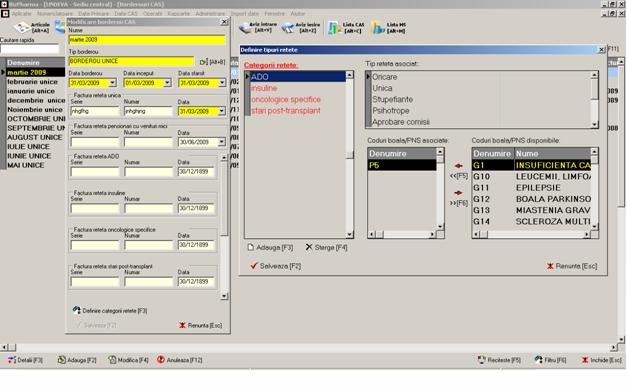This screenshot has height=391, width=627.
Task: Open Lista MS from the toolbar
Action: (377, 28)
